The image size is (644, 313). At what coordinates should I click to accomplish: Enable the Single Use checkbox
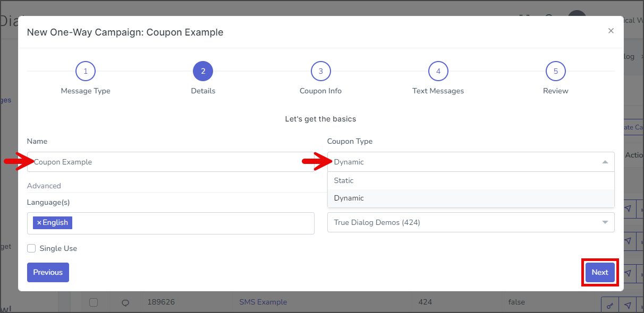pyautogui.click(x=31, y=248)
